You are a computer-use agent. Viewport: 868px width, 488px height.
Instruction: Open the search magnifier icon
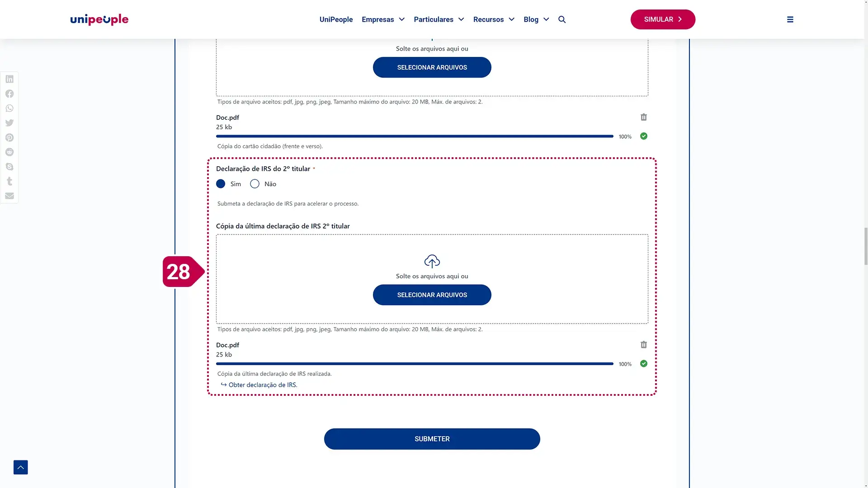point(562,19)
